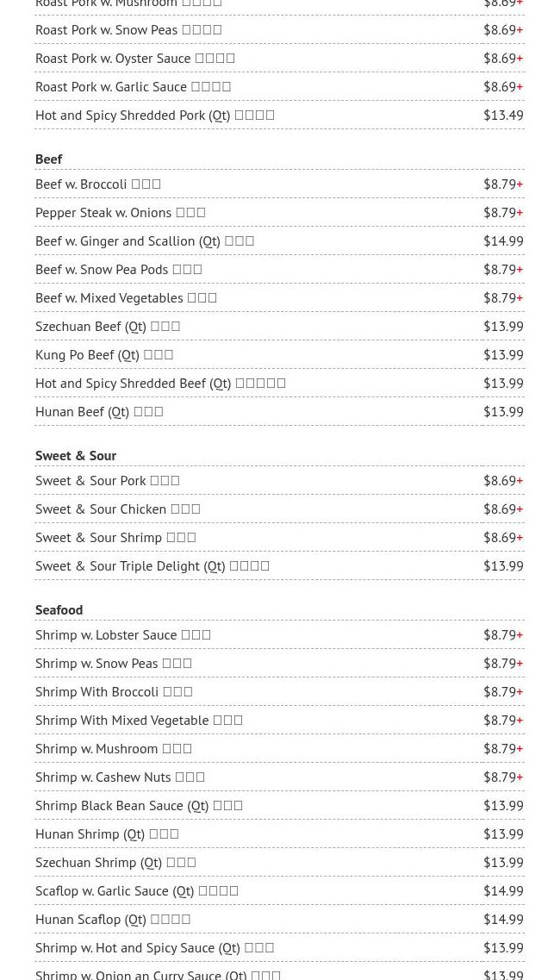Click the Sweet & Sour section heading
The height and width of the screenshot is (980, 560).
click(x=76, y=455)
